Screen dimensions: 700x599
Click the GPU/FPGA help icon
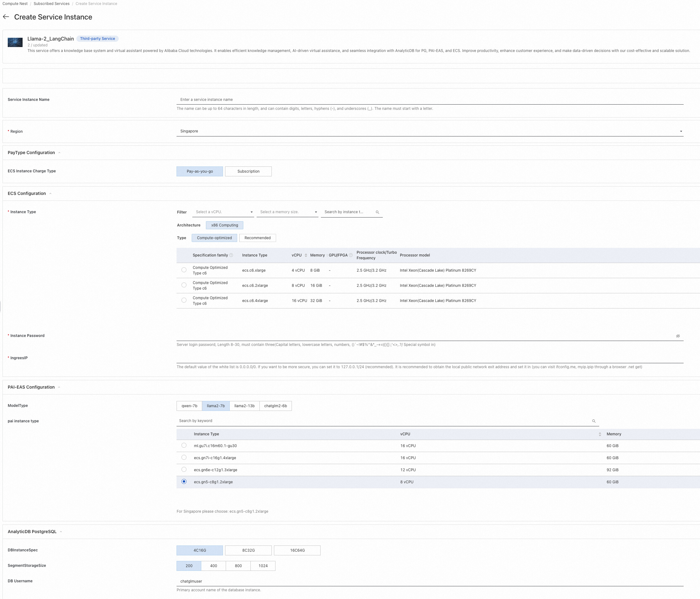351,255
